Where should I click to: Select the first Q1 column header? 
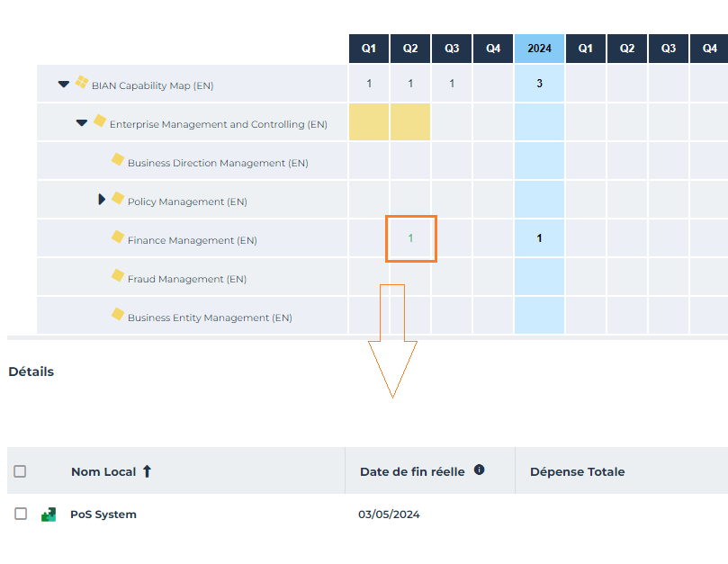pyautogui.click(x=369, y=49)
